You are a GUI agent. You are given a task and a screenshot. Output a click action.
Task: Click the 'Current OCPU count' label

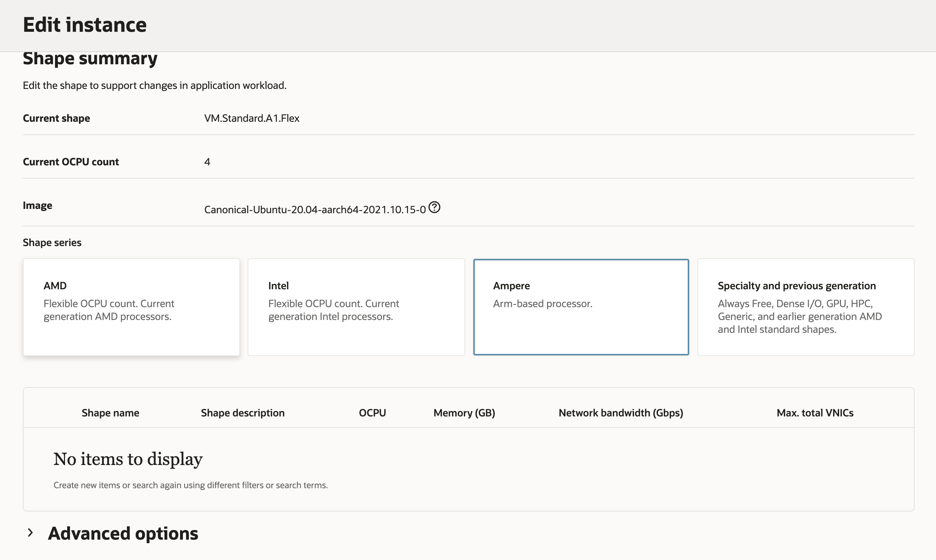pyautogui.click(x=71, y=162)
